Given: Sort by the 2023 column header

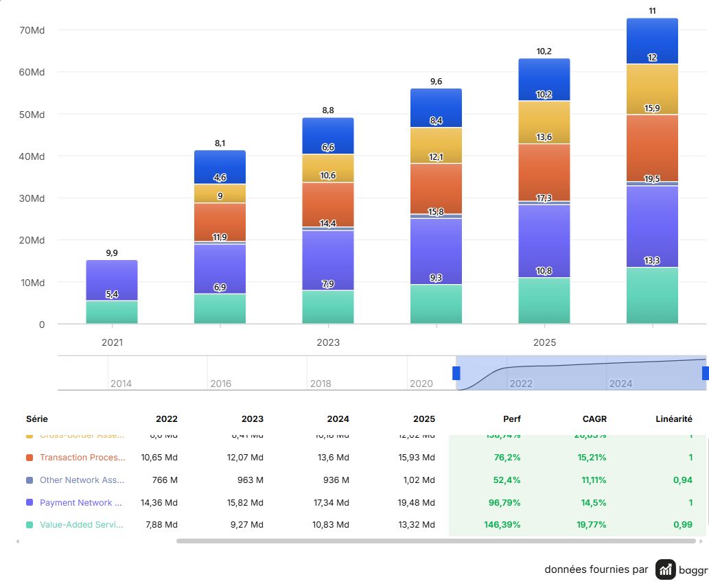Looking at the screenshot, I should tap(253, 419).
